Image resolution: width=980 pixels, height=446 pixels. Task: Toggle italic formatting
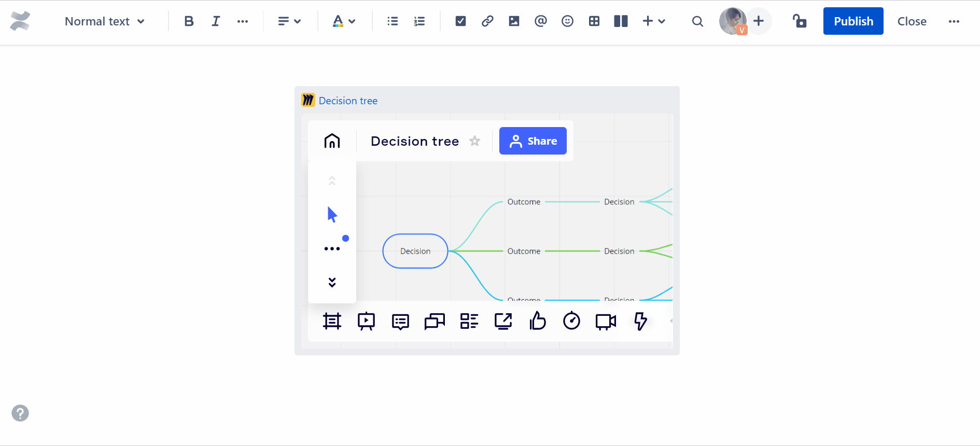point(216,21)
